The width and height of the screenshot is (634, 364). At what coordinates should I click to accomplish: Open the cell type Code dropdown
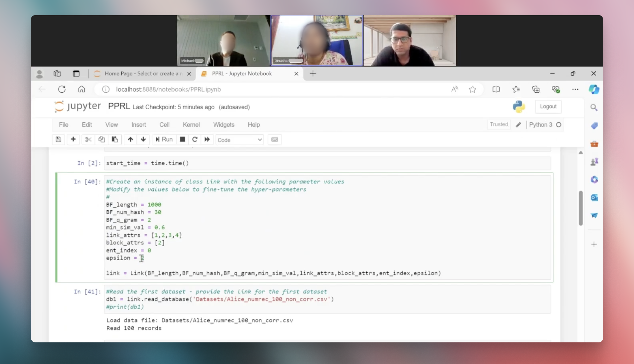pyautogui.click(x=240, y=140)
